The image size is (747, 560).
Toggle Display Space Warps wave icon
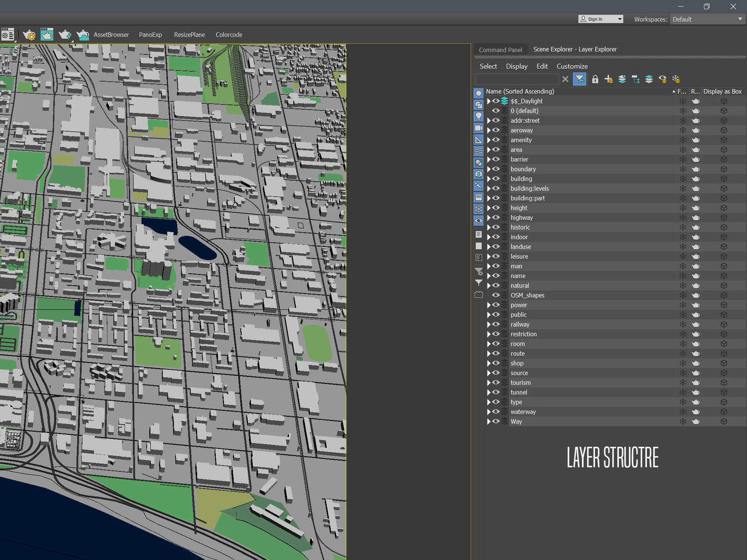478,151
